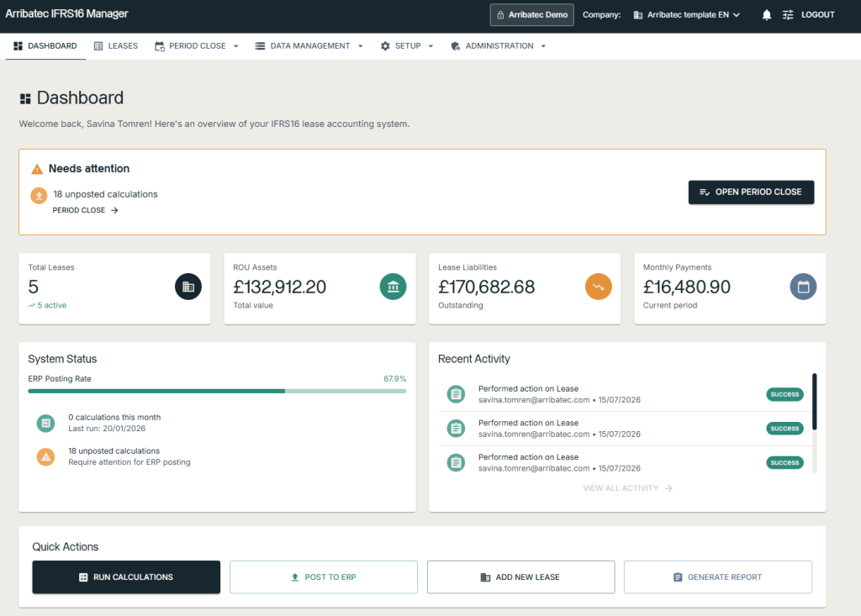Open the settings sliders icon beside Logout
Viewport: 861px width, 616px height.
pos(788,15)
